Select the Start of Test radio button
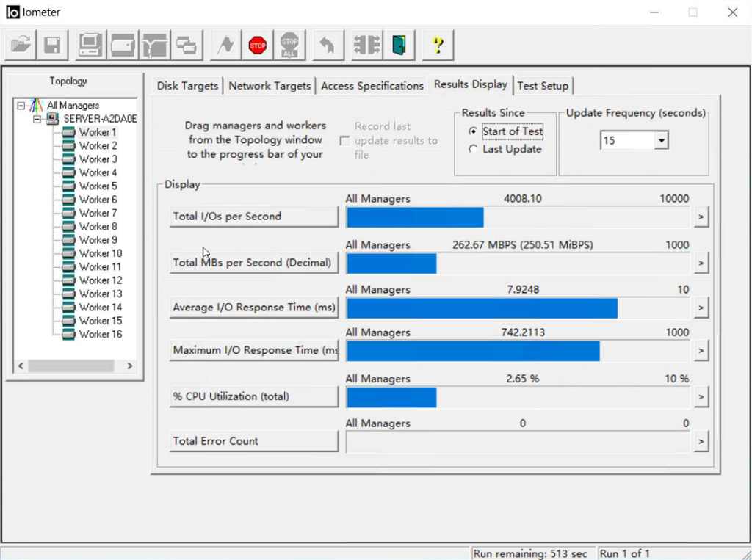This screenshot has width=752, height=560. pyautogui.click(x=473, y=131)
